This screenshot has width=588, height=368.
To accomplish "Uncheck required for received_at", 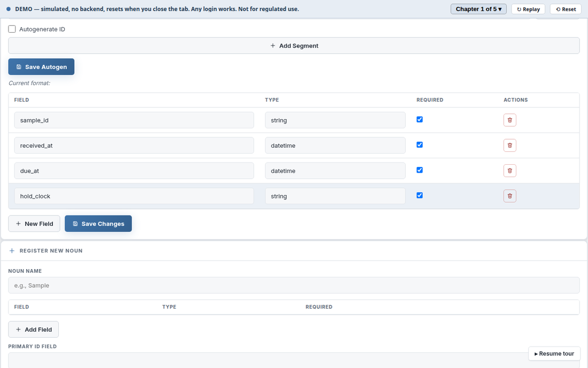I will pos(420,144).
